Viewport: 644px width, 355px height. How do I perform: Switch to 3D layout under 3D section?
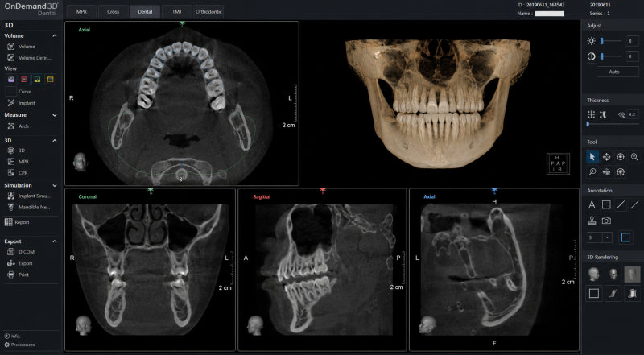tap(16, 151)
